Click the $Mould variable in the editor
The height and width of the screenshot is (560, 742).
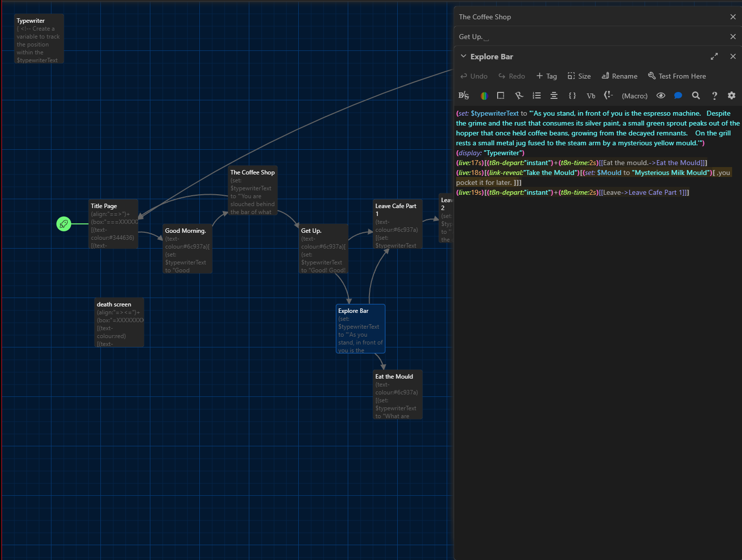pyautogui.click(x=609, y=172)
